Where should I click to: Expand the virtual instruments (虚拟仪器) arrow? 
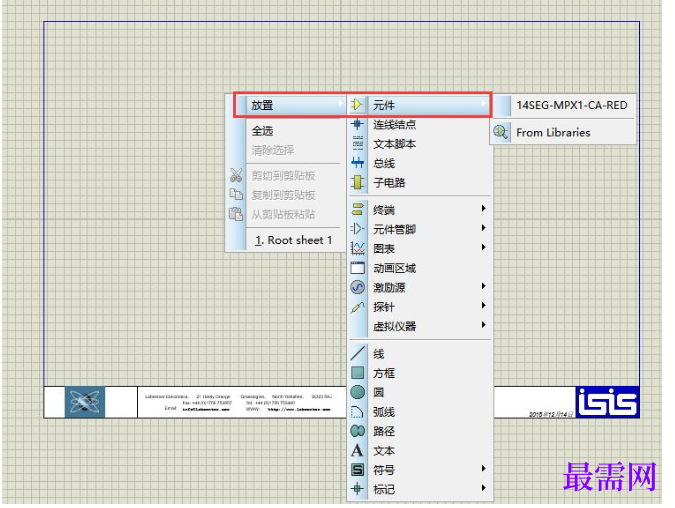pyautogui.click(x=483, y=325)
